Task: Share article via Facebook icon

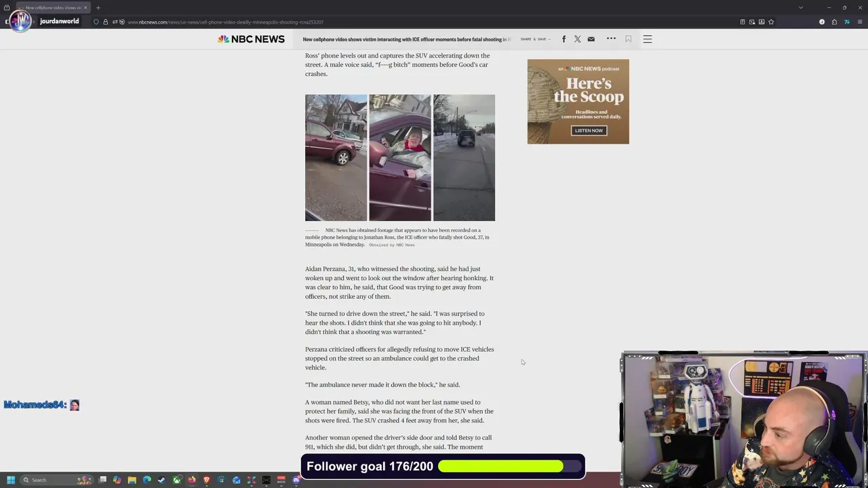Action: pyautogui.click(x=564, y=39)
